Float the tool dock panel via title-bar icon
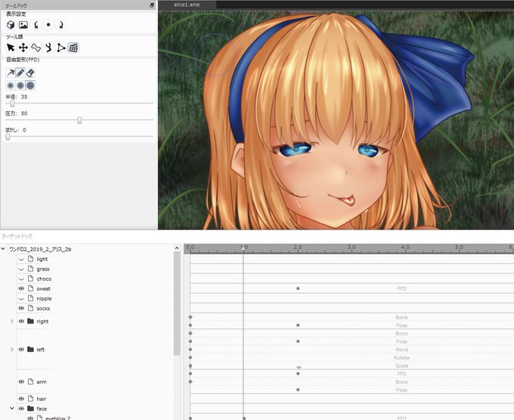This screenshot has width=514, height=420. [x=152, y=5]
